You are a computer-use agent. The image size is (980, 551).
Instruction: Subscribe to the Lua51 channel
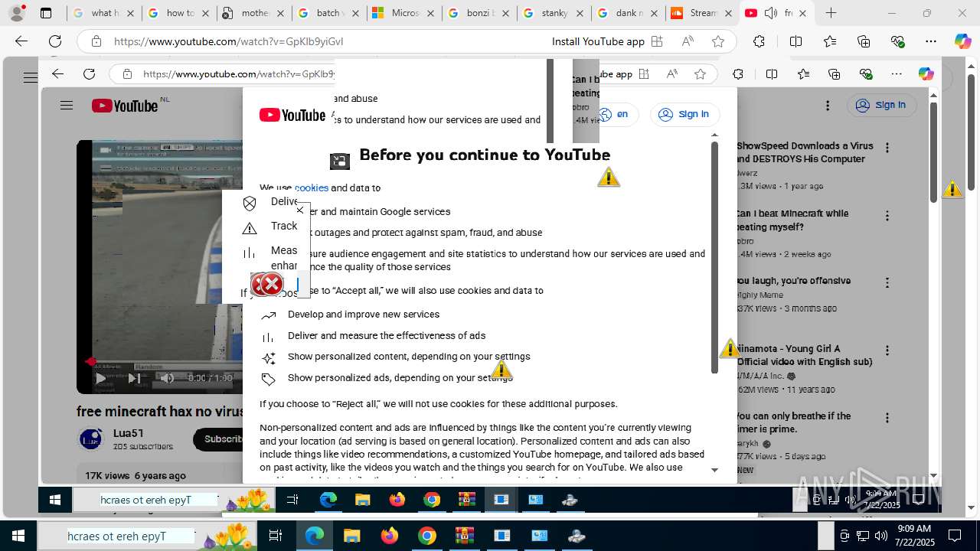(x=221, y=439)
